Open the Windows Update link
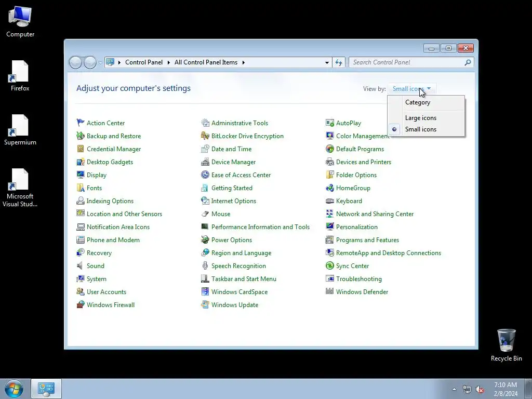Screen dimensions: 532x399 click(x=235, y=305)
